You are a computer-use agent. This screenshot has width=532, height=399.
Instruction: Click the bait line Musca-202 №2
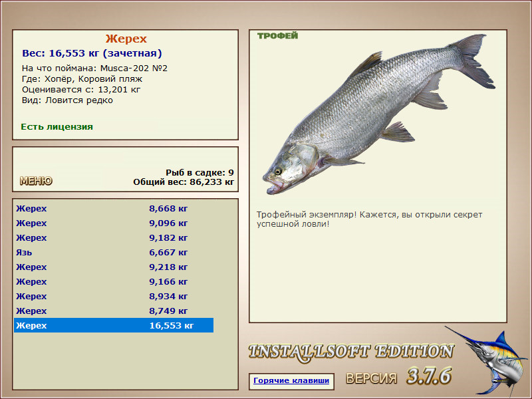click(x=94, y=68)
